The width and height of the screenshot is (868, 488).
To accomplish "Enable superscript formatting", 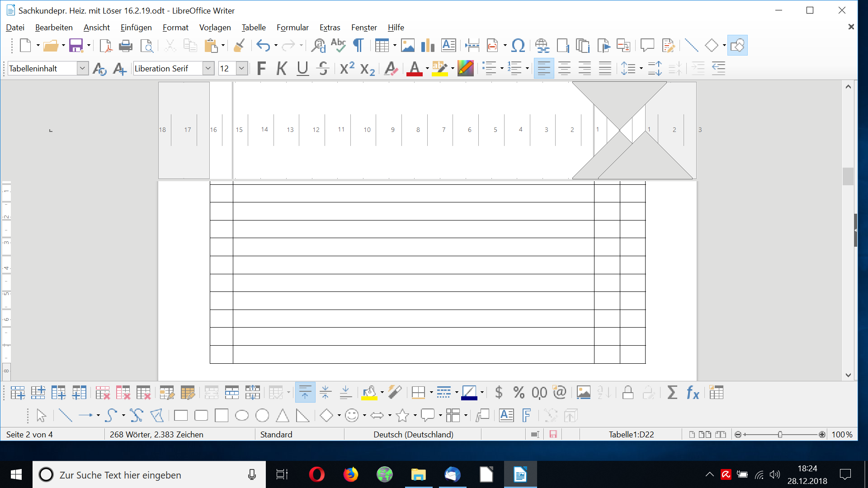I will click(346, 68).
